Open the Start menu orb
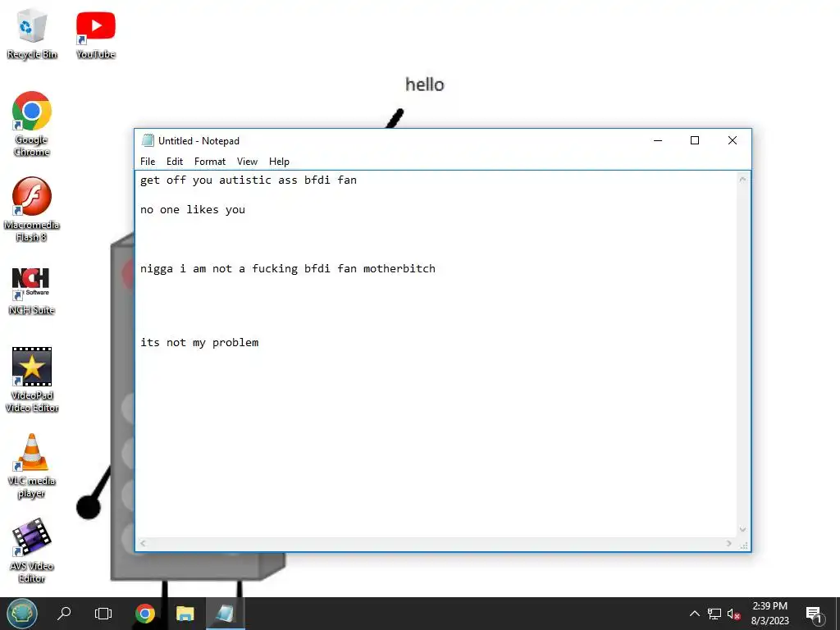This screenshot has width=840, height=630. click(x=22, y=614)
